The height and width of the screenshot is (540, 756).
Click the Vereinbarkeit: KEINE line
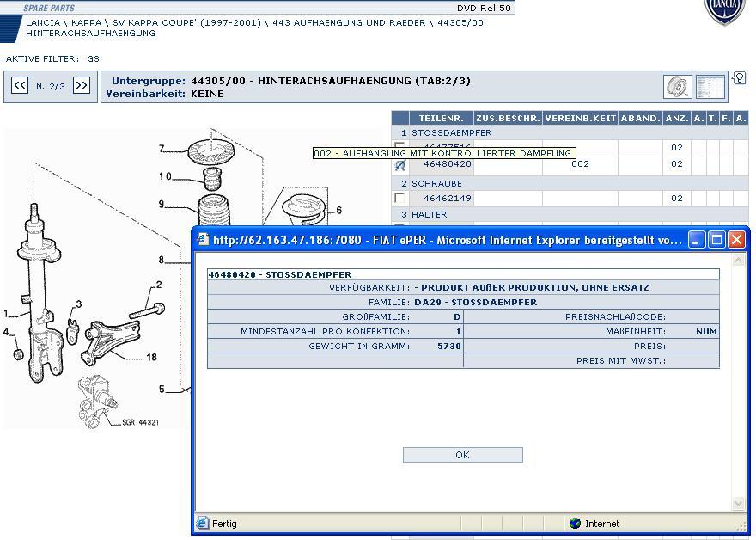(x=165, y=94)
